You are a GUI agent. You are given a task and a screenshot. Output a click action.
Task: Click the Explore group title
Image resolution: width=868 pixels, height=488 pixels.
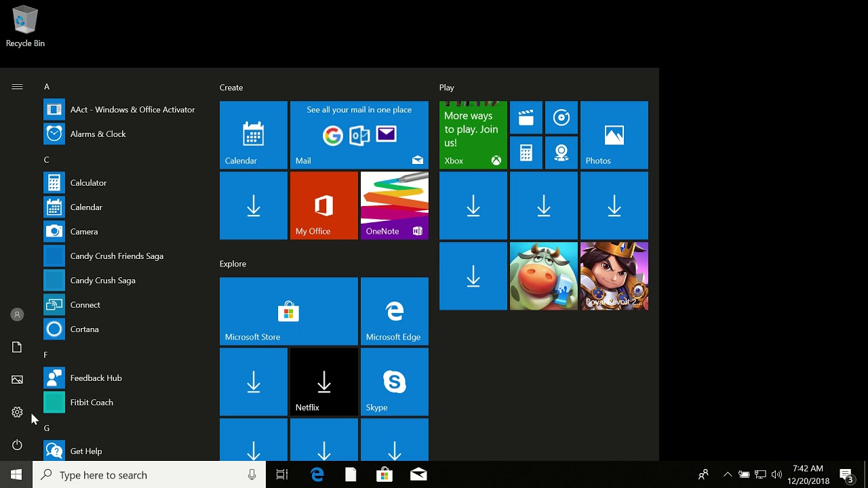233,264
